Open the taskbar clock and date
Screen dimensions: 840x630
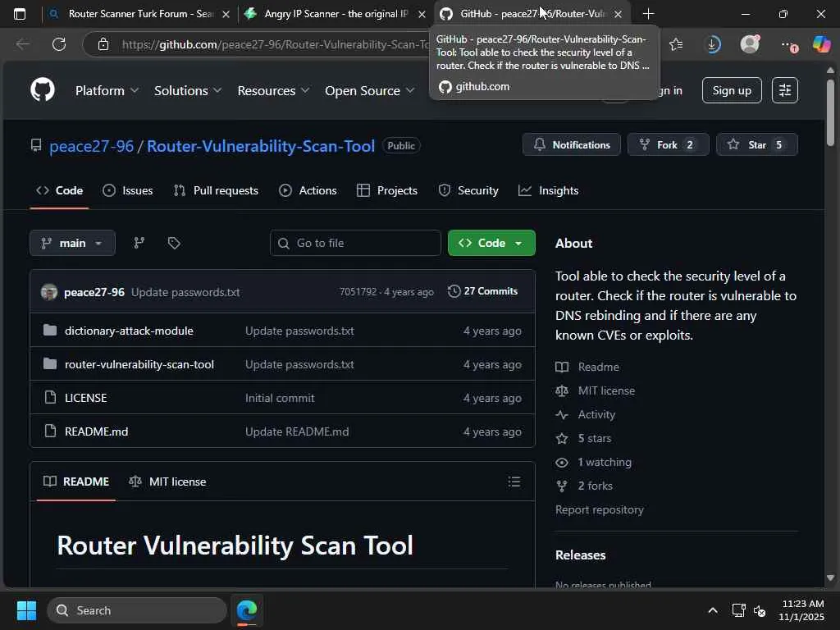[801, 610]
